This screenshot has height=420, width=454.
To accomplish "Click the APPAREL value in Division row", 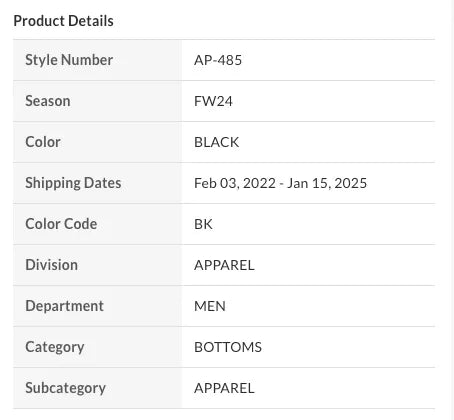I will [x=224, y=265].
